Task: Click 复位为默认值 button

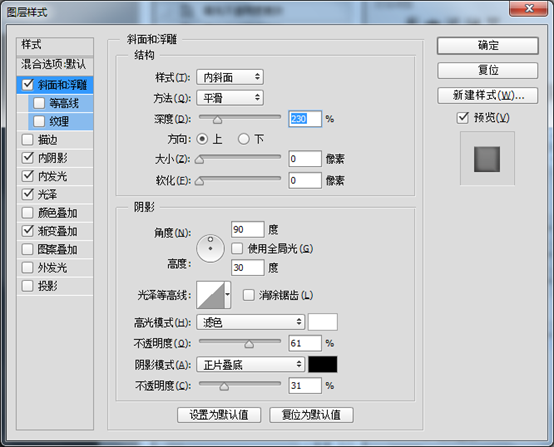Action: 311,414
